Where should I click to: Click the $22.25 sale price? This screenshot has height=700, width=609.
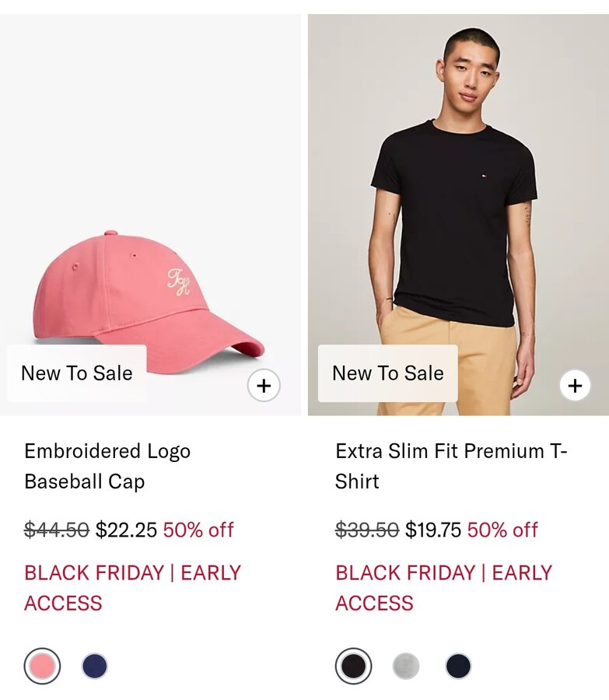(x=126, y=530)
